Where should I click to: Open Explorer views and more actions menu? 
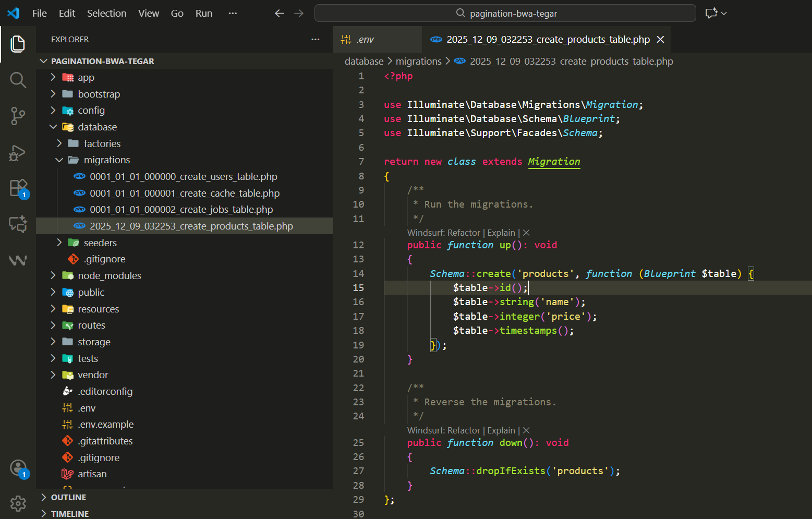pos(315,40)
